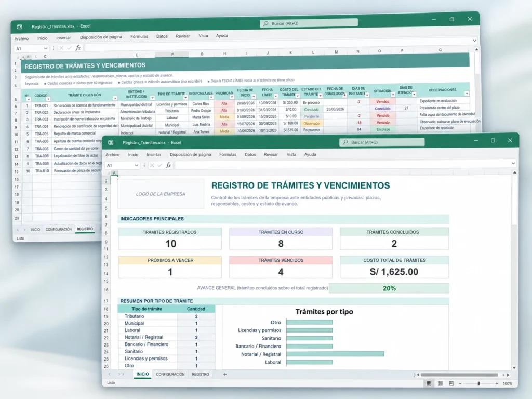532x399 pixels.
Task: Click the confirm checkmark in back window formula bar
Action: pos(69,48)
